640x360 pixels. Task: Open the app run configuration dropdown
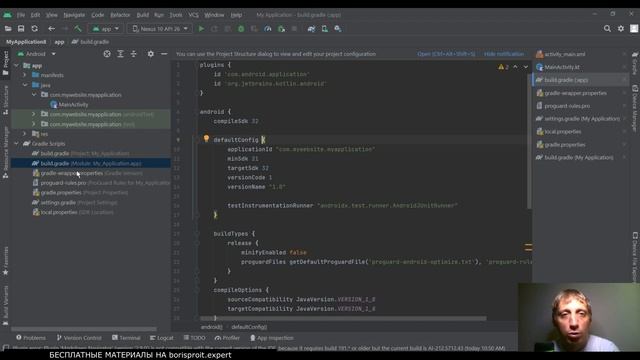tap(106, 29)
